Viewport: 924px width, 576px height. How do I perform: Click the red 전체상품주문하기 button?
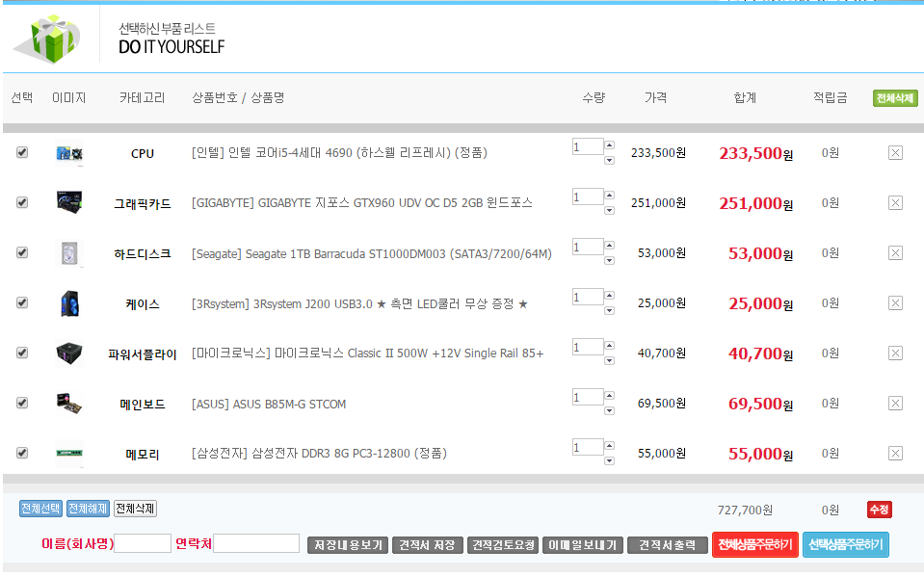pyautogui.click(x=754, y=544)
